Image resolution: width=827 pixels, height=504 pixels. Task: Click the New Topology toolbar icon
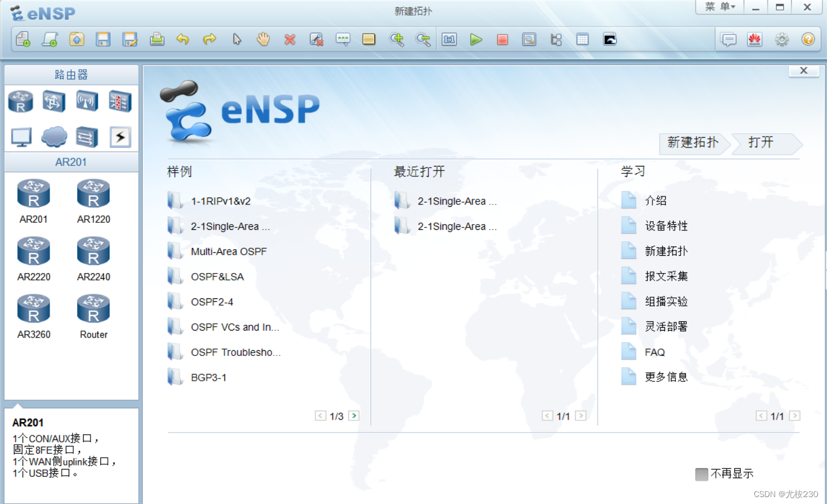click(x=23, y=39)
